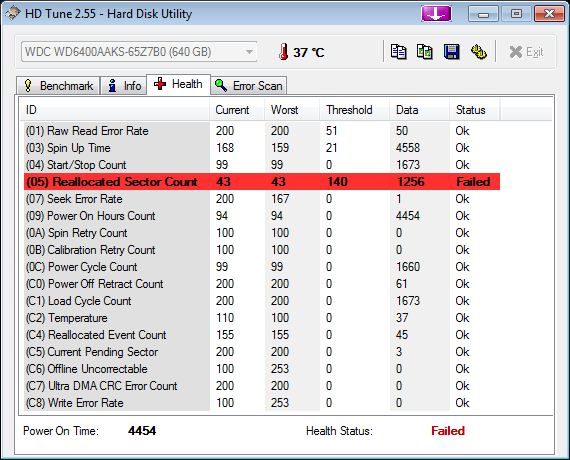Click the purple download arrow button
Image resolution: width=570 pixels, height=460 pixels.
pos(436,14)
